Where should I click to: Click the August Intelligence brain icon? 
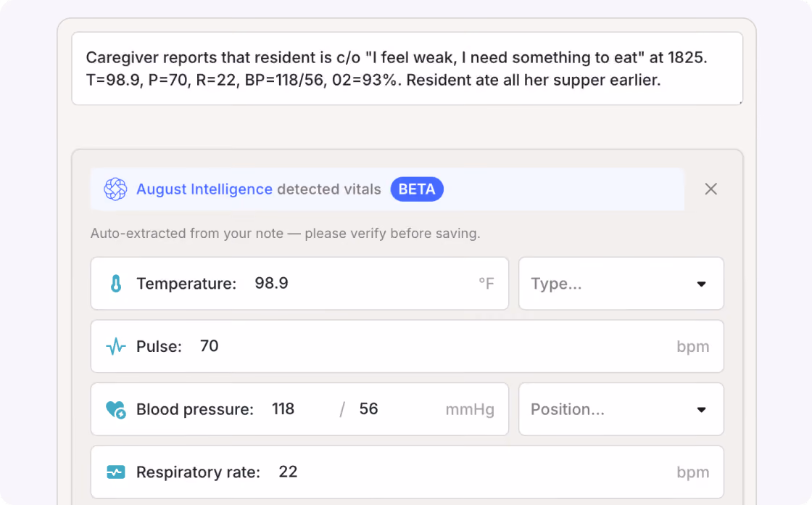(x=115, y=189)
